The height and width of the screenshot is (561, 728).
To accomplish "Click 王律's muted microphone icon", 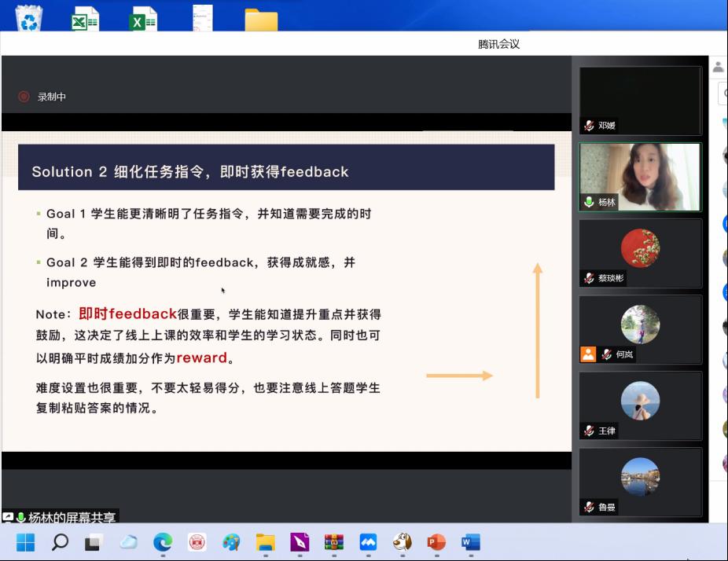I will [x=589, y=431].
